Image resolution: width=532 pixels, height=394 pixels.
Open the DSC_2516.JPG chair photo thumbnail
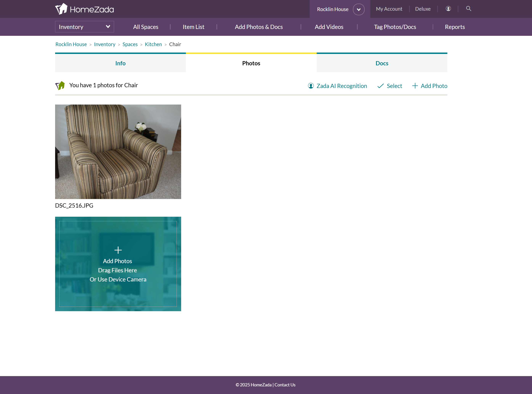coord(118,152)
